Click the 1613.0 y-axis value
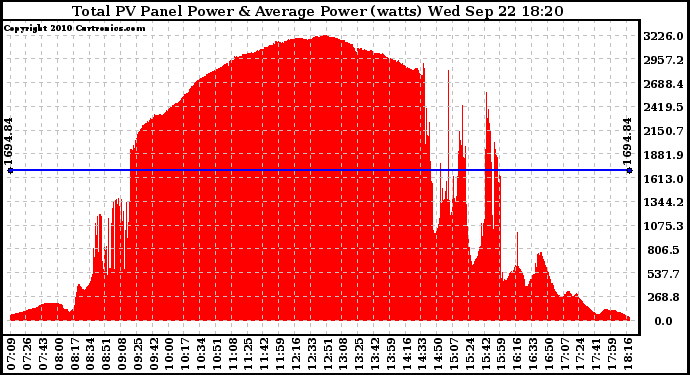The height and width of the screenshot is (375, 690). 663,179
